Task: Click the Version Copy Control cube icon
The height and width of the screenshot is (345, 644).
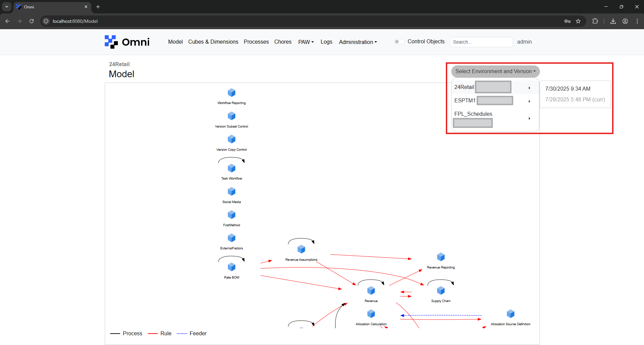Action: tap(231, 139)
